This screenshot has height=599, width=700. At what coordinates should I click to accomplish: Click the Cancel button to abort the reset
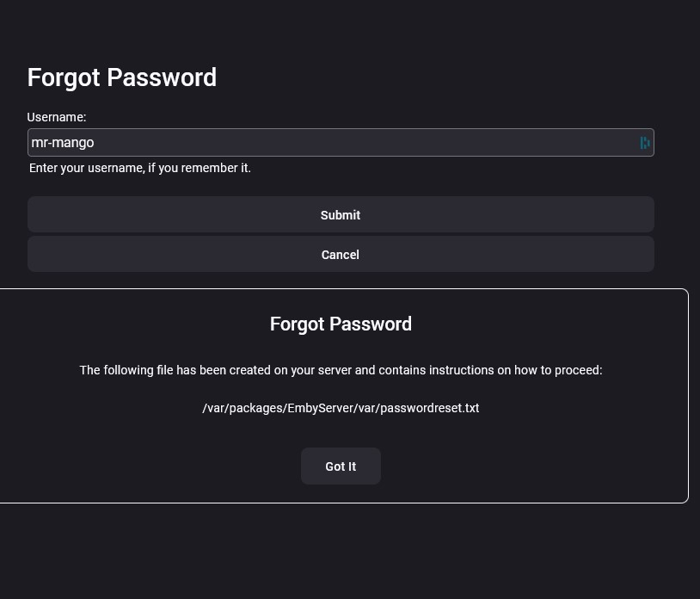tap(341, 254)
